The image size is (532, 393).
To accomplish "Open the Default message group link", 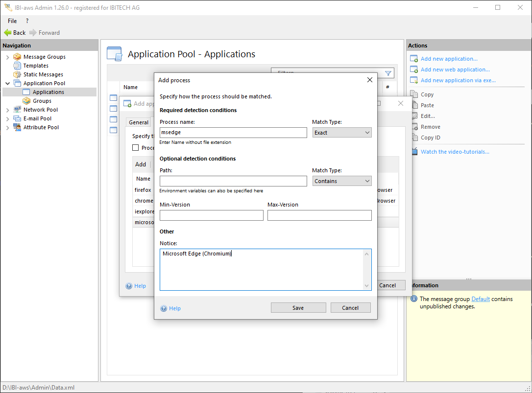I will 480,299.
